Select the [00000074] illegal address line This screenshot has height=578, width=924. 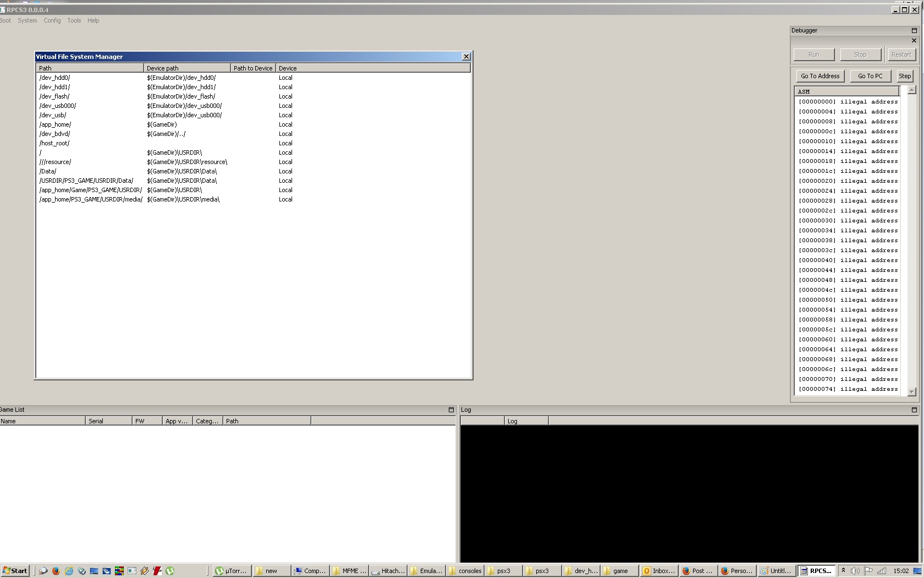click(x=848, y=389)
